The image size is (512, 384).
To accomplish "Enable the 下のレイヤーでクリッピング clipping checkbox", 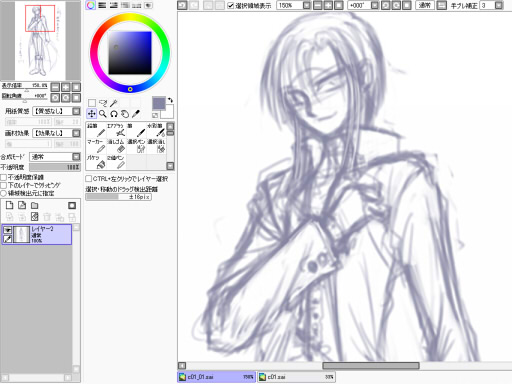I will pos(4,185).
